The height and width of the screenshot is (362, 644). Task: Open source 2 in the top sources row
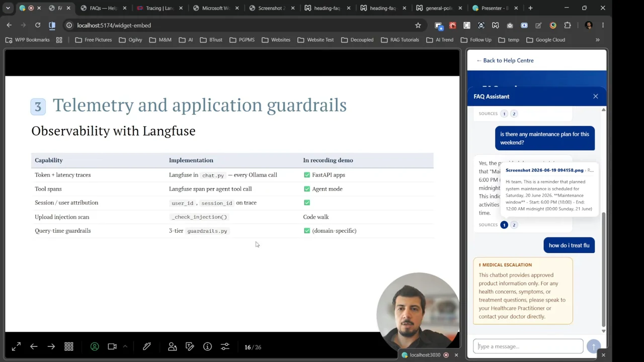tap(514, 114)
